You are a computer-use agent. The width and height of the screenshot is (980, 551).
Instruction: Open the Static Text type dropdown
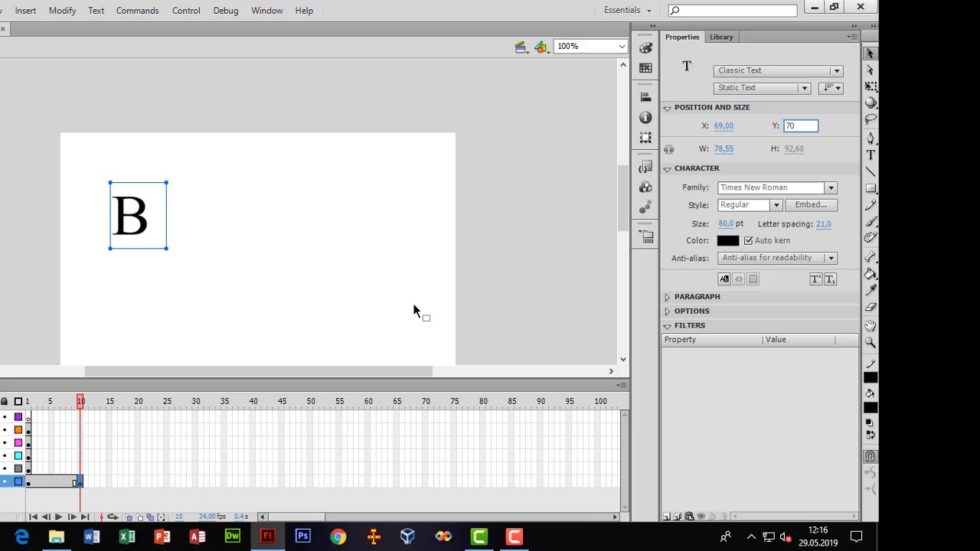click(762, 88)
